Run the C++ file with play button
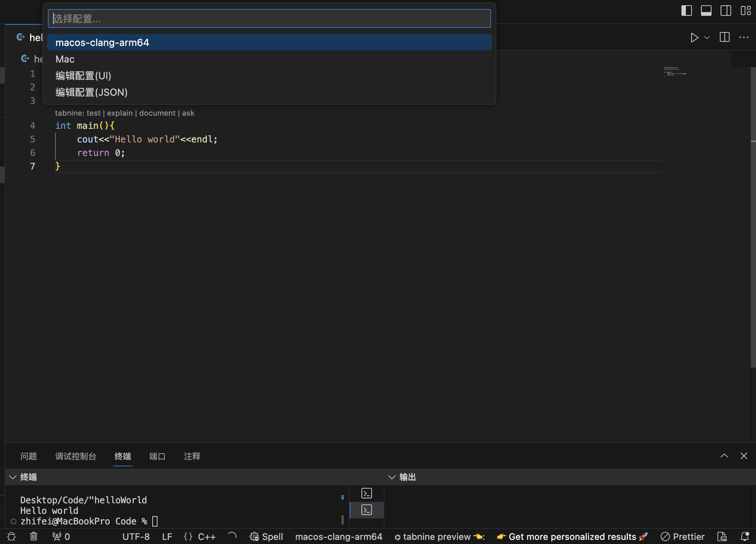This screenshot has width=756, height=544. click(694, 38)
